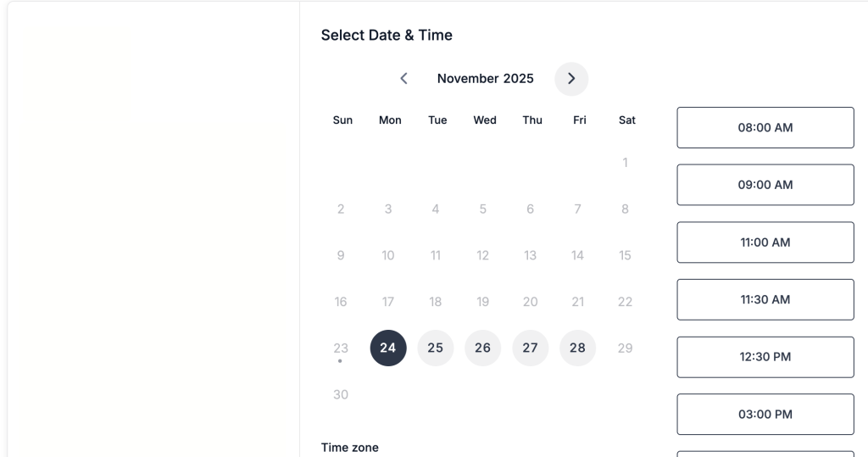
Task: Select November 24 on the calendar
Action: pyautogui.click(x=388, y=348)
